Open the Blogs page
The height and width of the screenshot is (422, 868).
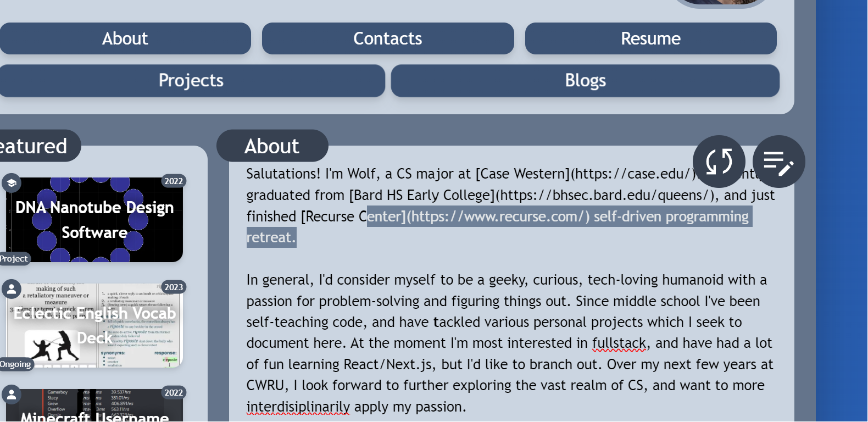coord(585,81)
